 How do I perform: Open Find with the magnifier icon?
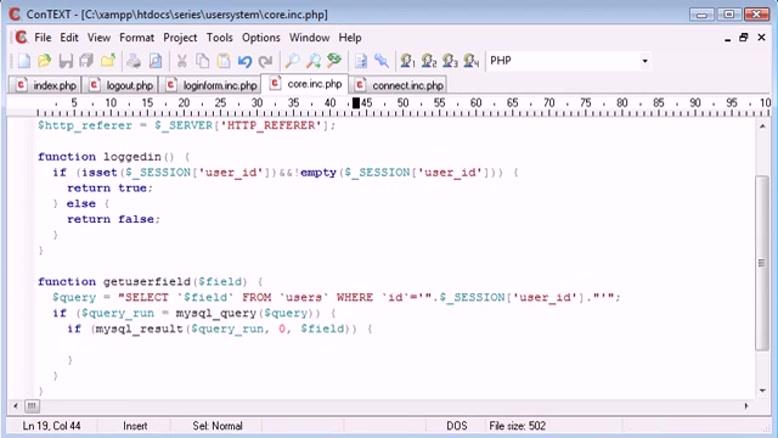tap(292, 61)
